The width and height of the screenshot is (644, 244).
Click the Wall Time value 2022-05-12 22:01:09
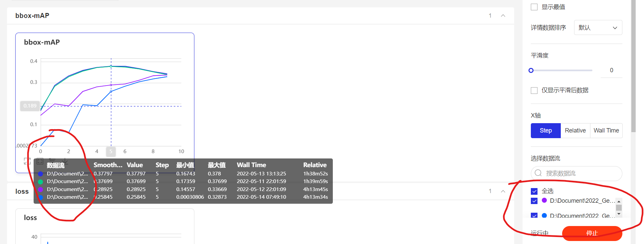pos(261,189)
